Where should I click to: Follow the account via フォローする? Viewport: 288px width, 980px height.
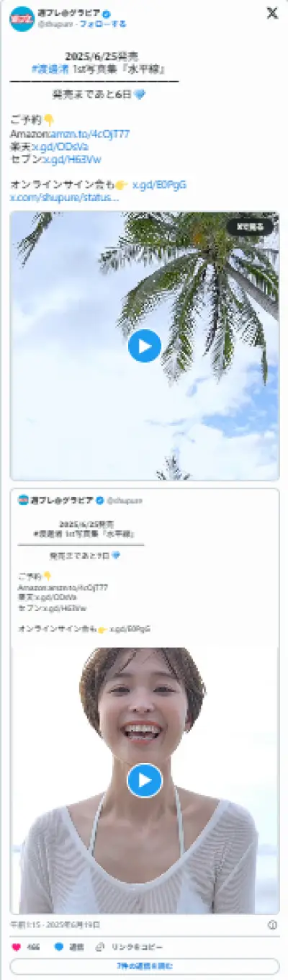103,24
